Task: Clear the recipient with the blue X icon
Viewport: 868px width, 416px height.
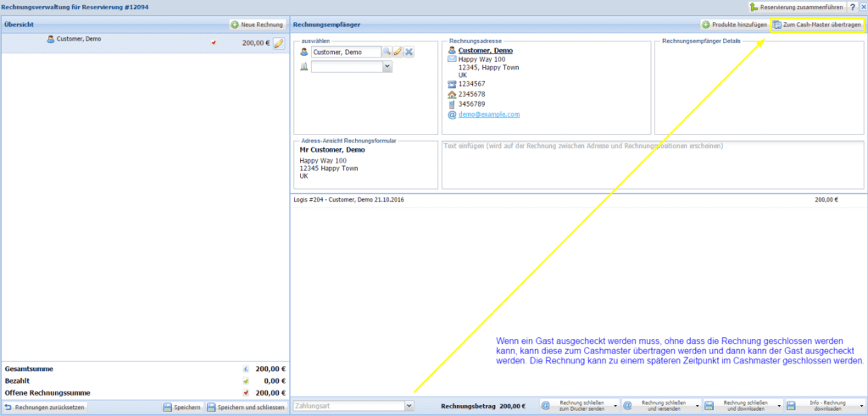Action: pyautogui.click(x=409, y=53)
